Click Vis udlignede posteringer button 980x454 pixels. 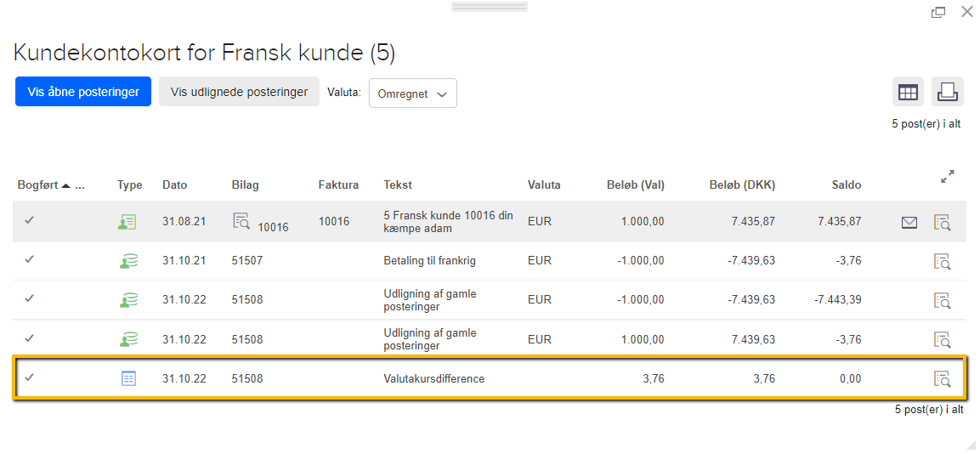click(x=239, y=92)
